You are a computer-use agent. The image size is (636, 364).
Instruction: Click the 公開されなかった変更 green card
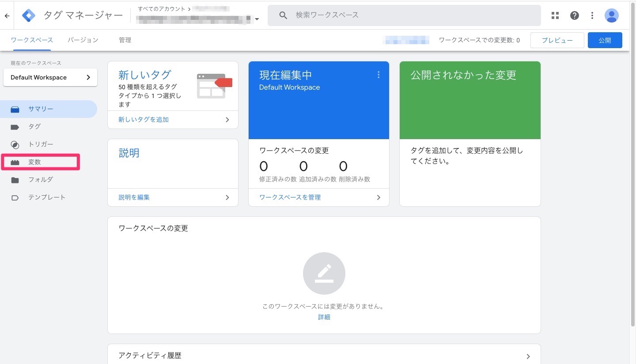click(470, 100)
